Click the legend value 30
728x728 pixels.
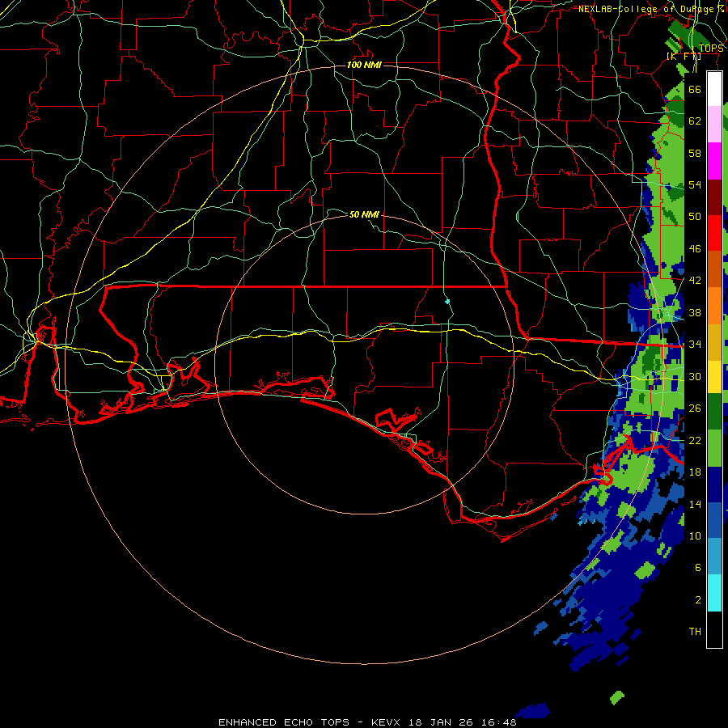[695, 376]
